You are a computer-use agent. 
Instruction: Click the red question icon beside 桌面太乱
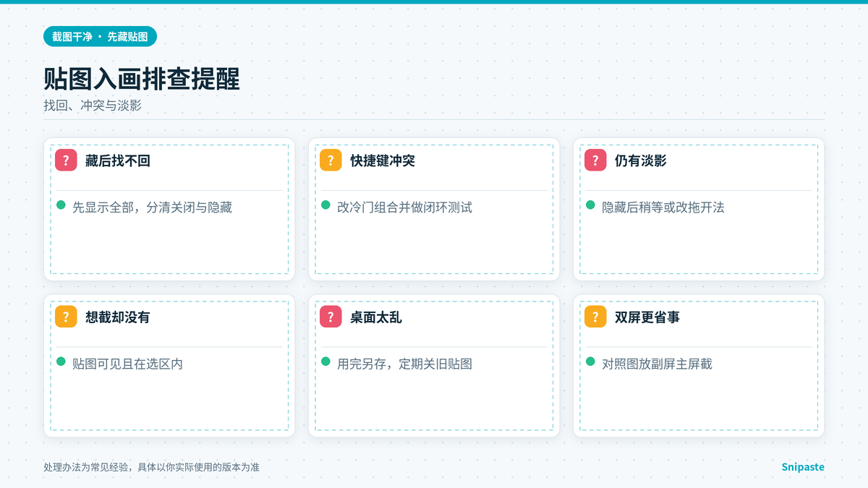[331, 317]
